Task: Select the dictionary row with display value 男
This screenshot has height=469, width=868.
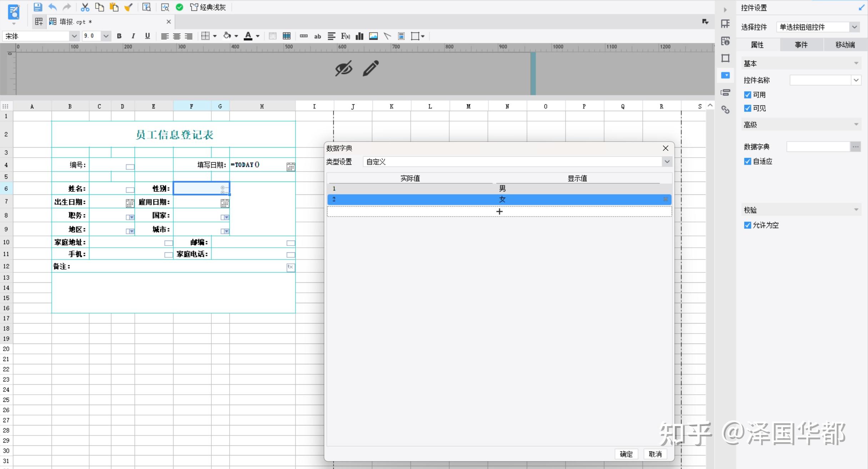Action: pos(499,188)
